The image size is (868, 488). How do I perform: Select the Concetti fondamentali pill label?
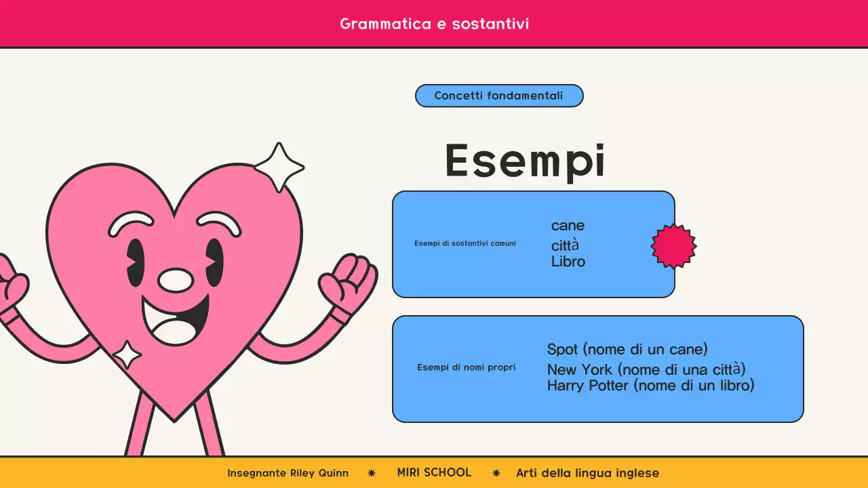click(499, 96)
